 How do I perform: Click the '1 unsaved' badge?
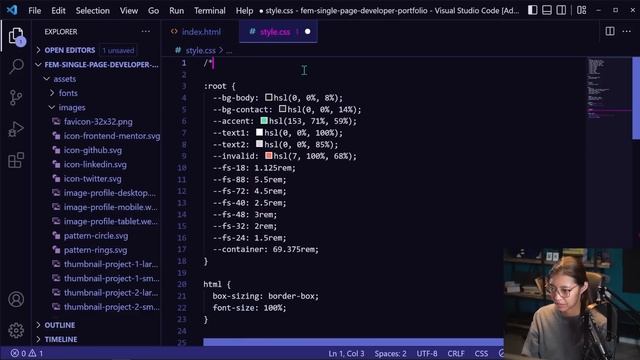point(118,51)
